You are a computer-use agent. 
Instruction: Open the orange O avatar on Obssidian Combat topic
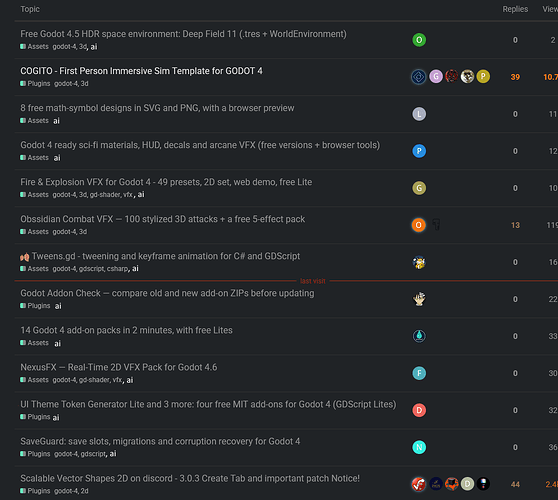pyautogui.click(x=418, y=225)
